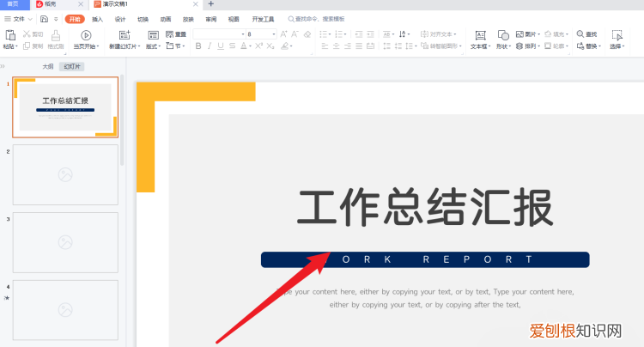The image size is (644, 347).
Task: Click the text direction icon
Action: (x=403, y=34)
